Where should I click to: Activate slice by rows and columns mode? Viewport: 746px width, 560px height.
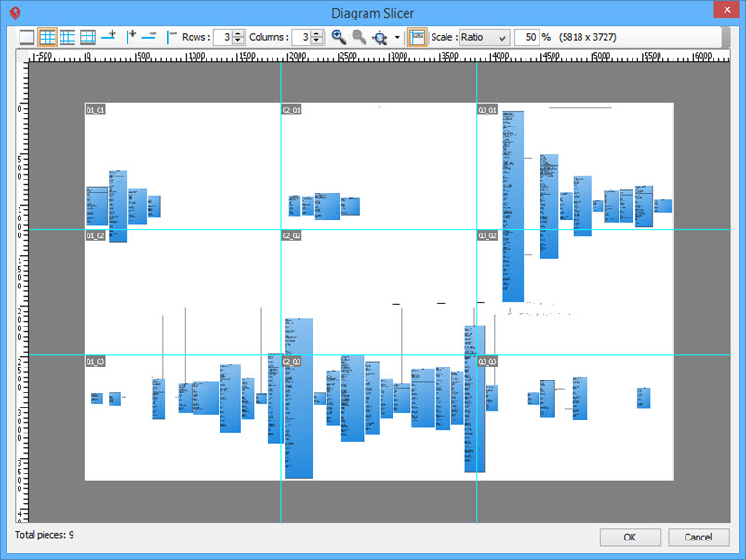point(47,37)
